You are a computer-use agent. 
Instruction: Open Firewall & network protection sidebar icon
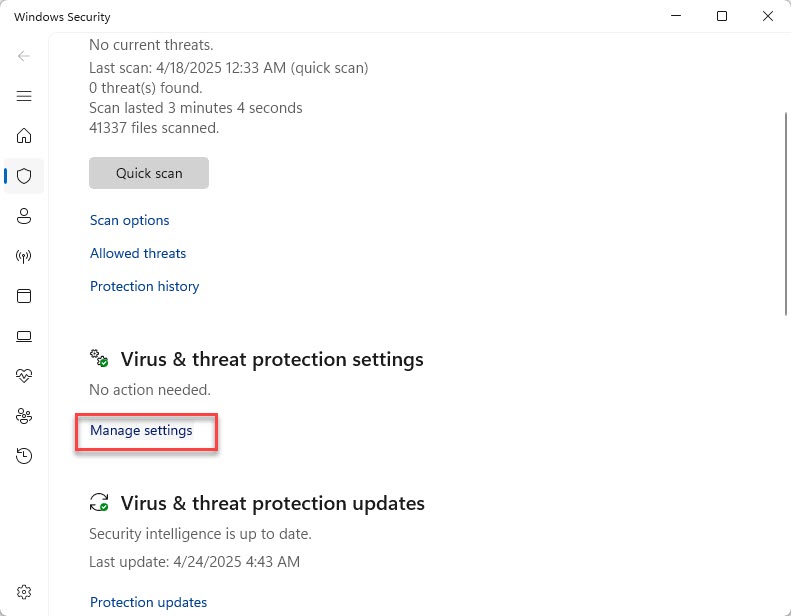(24, 256)
